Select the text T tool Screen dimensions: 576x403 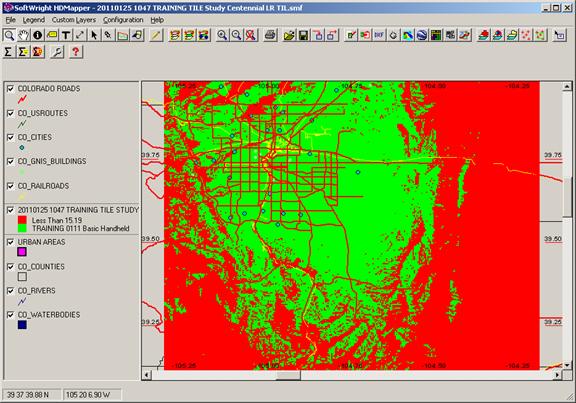(66, 35)
